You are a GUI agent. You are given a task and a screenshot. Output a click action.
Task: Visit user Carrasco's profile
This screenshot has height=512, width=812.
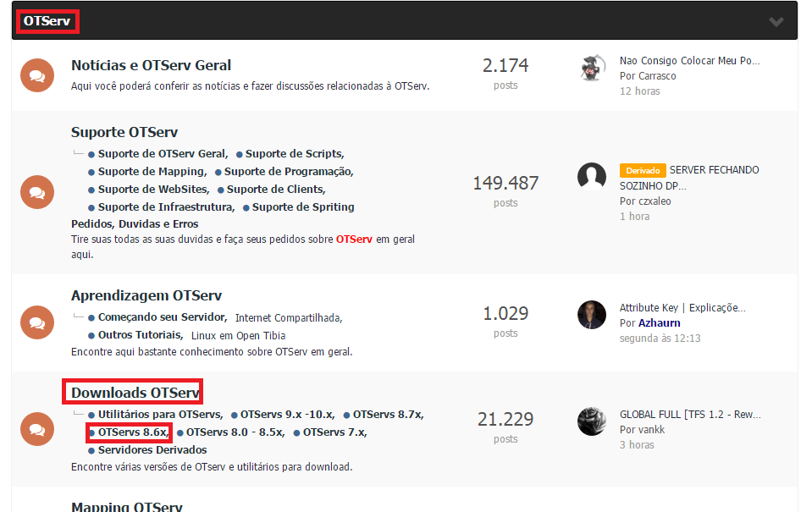pyautogui.click(x=656, y=76)
